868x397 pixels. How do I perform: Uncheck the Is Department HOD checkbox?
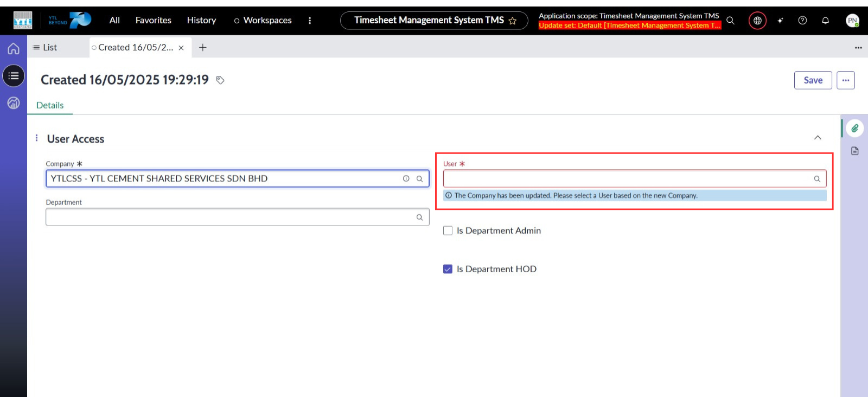(x=448, y=269)
